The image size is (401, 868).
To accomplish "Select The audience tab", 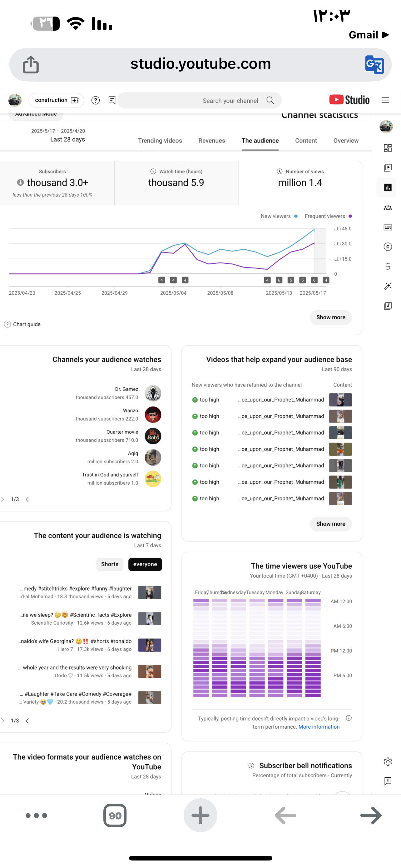I will pos(260,141).
